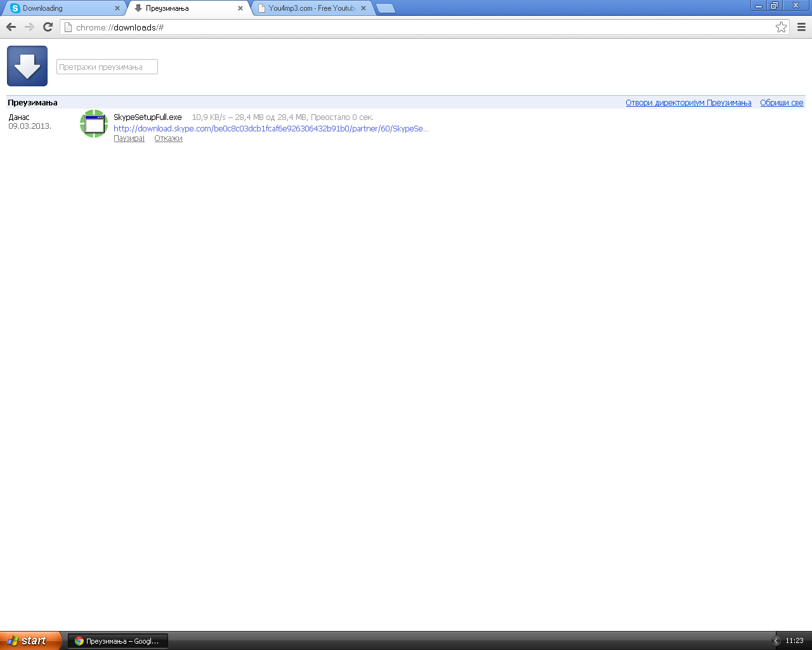
Task: Click the Преузимања section heading
Action: (x=32, y=103)
